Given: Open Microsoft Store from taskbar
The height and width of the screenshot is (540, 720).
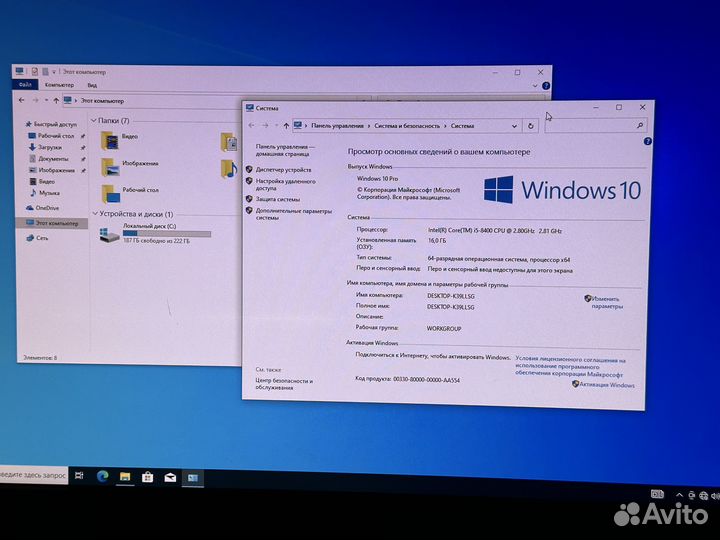Looking at the screenshot, I should [x=147, y=478].
